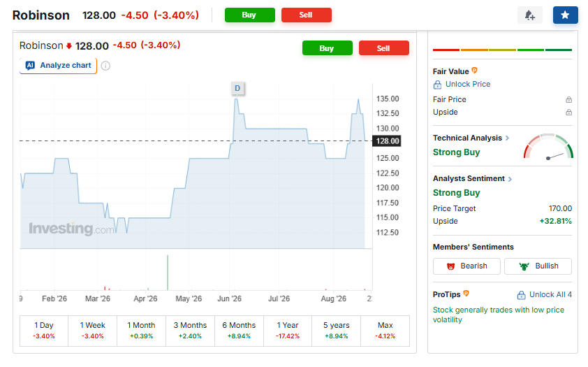
Task: Click the Buy button above the chart
Action: click(x=328, y=48)
